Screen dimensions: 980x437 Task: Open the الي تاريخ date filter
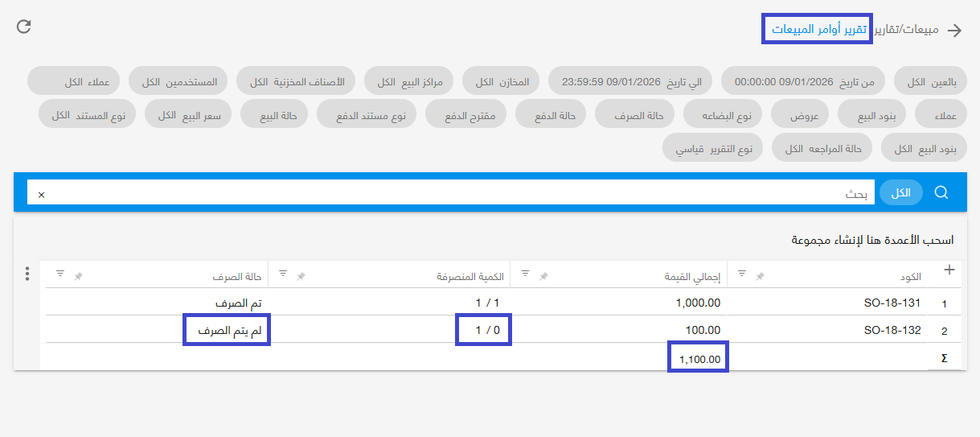631,81
